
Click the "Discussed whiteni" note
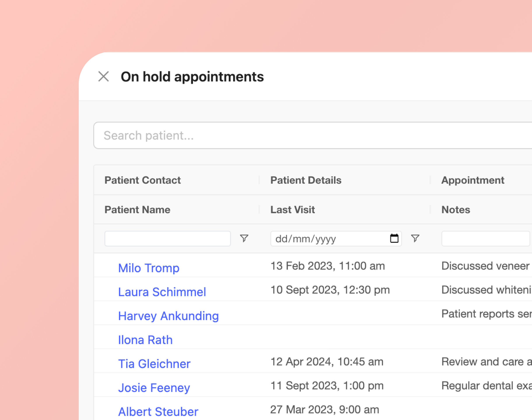point(486,290)
